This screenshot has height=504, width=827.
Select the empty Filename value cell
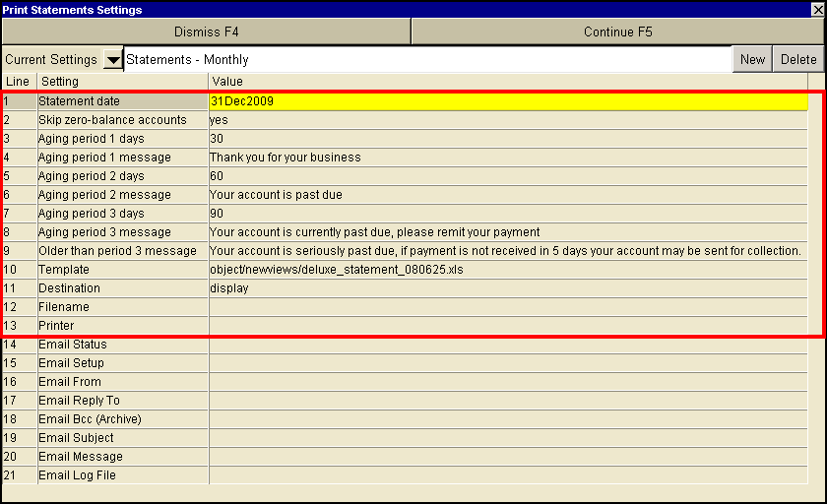click(508, 307)
